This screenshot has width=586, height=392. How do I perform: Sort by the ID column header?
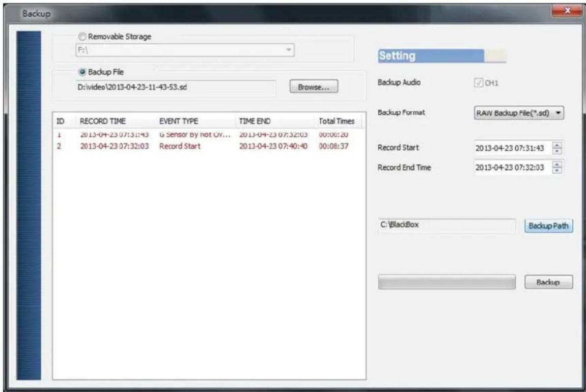point(65,121)
